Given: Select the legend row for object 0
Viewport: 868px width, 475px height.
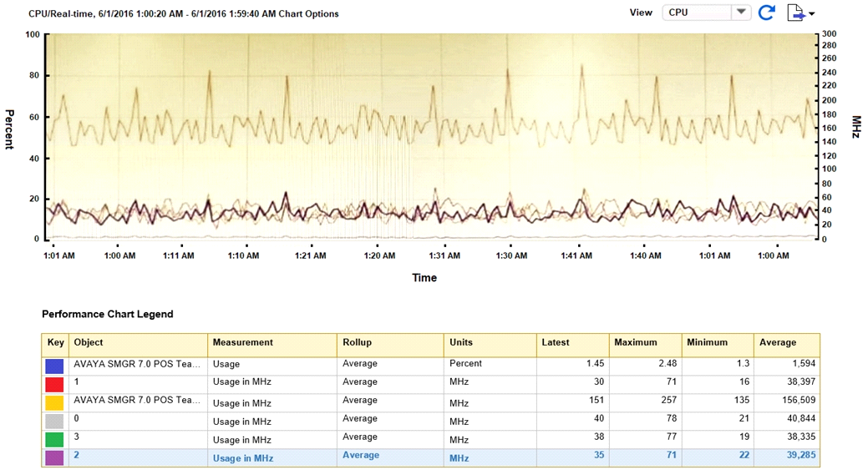Looking at the screenshot, I should (418, 420).
